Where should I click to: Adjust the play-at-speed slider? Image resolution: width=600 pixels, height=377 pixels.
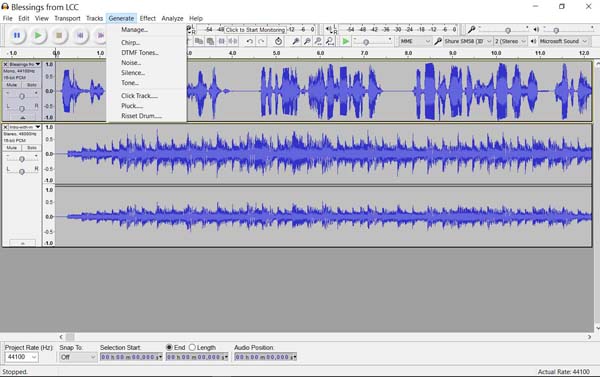[366, 42]
